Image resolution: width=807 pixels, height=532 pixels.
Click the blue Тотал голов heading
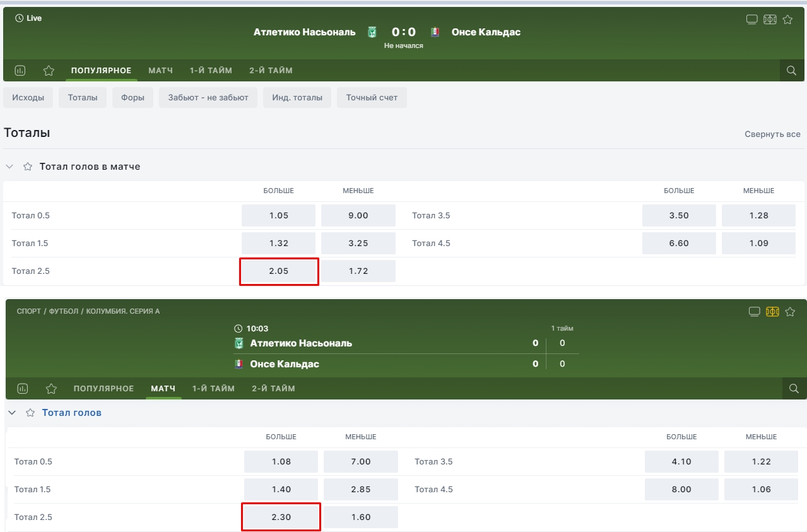(72, 413)
